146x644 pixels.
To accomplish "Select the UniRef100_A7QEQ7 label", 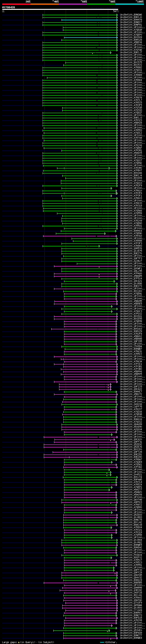I will pos(131,113).
